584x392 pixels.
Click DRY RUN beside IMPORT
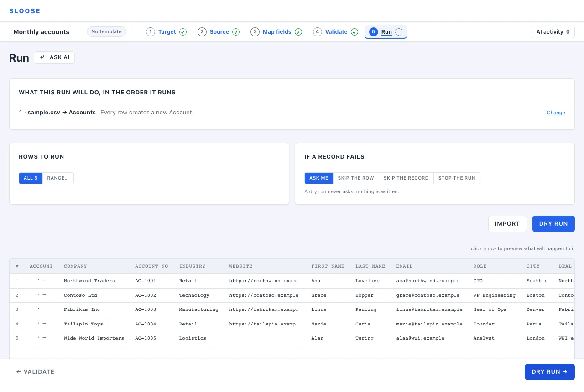[x=553, y=224]
